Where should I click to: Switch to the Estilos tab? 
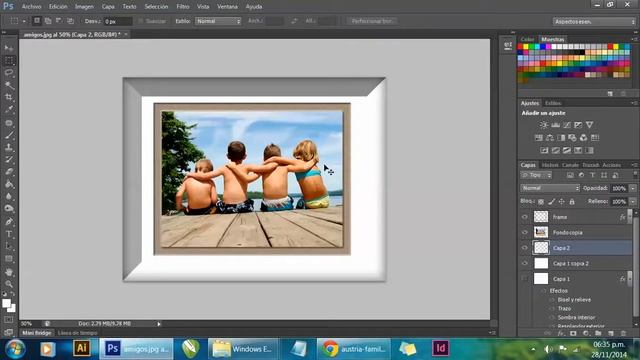coord(553,103)
